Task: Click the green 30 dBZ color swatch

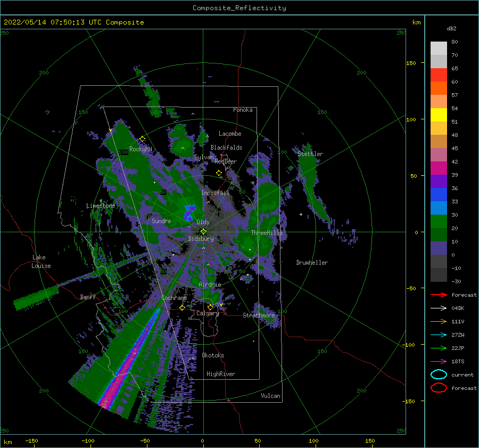Action: coord(439,221)
